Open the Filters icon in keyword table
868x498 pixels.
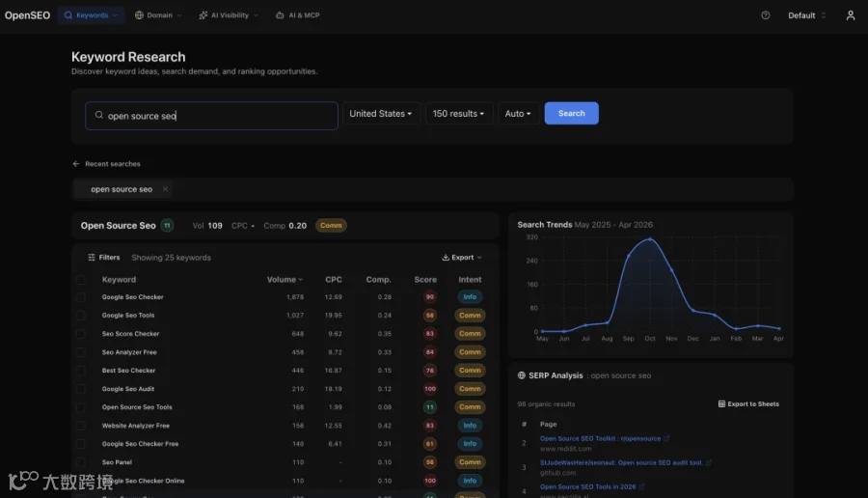92,258
